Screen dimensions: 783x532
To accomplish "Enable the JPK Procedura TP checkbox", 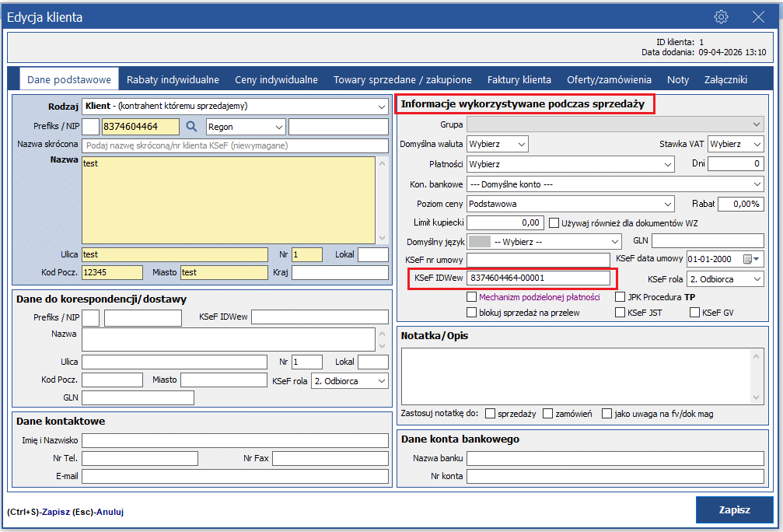I will (x=620, y=297).
